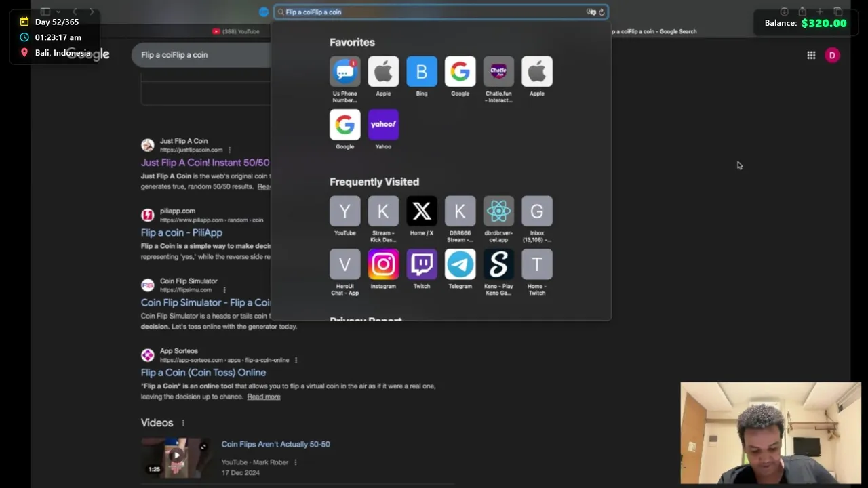This screenshot has height=488, width=868.
Task: Open the Videos section options menu
Action: pos(182,423)
